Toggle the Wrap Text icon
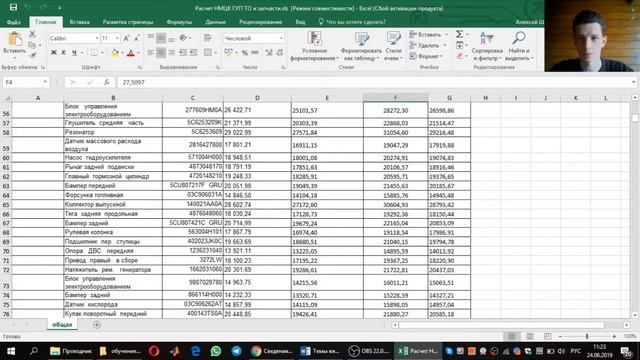Image resolution: width=640 pixels, height=360 pixels. pos(208,38)
